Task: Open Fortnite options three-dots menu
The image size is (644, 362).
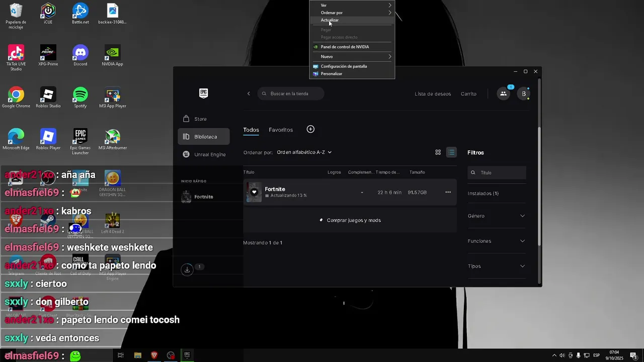Action: tap(448, 192)
